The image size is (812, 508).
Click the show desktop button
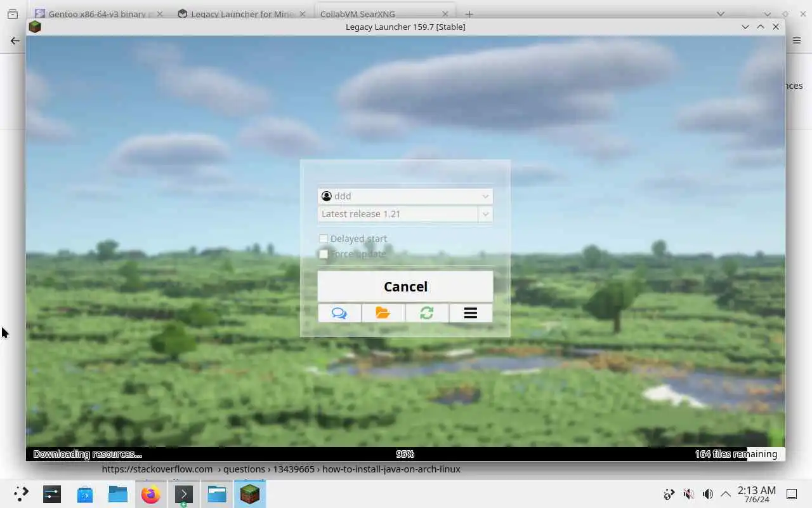point(792,494)
